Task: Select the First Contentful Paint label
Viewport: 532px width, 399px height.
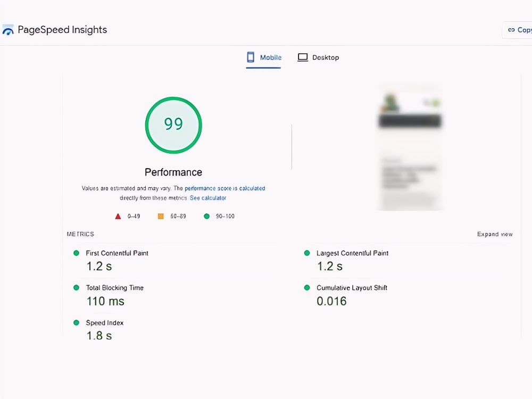Action: [x=117, y=253]
